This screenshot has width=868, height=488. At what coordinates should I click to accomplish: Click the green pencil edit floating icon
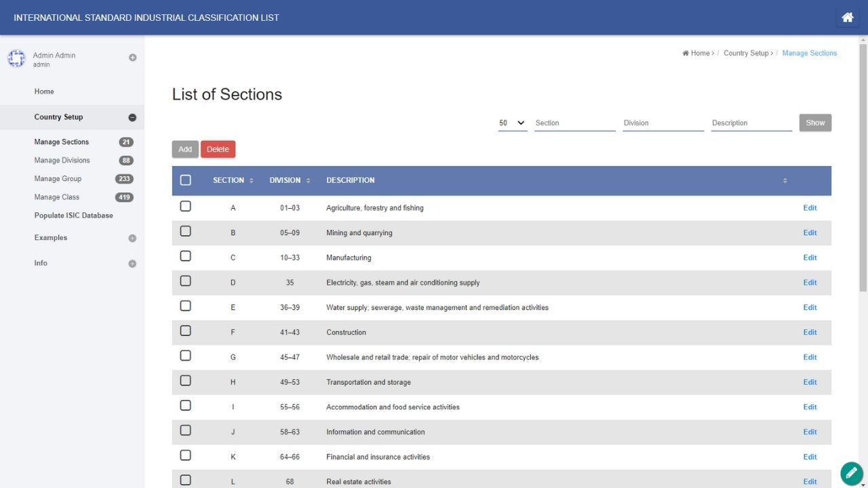coord(851,473)
